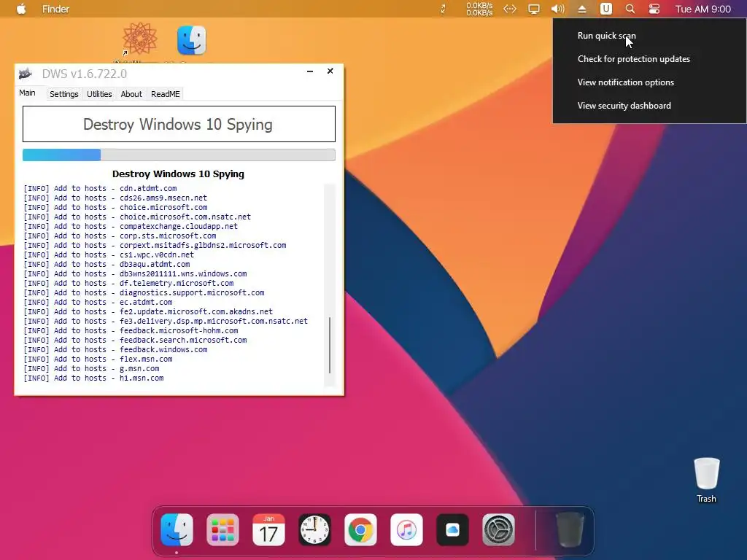The height and width of the screenshot is (560, 747).
Task: Click the display monitor icon in menu bar
Action: (534, 9)
